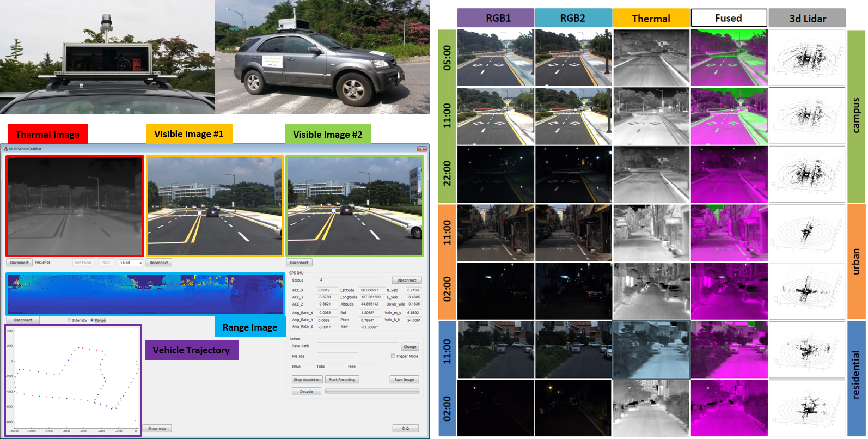Image resolution: width=868 pixels, height=439 pixels.
Task: Select the Thermal column header
Action: click(x=651, y=19)
